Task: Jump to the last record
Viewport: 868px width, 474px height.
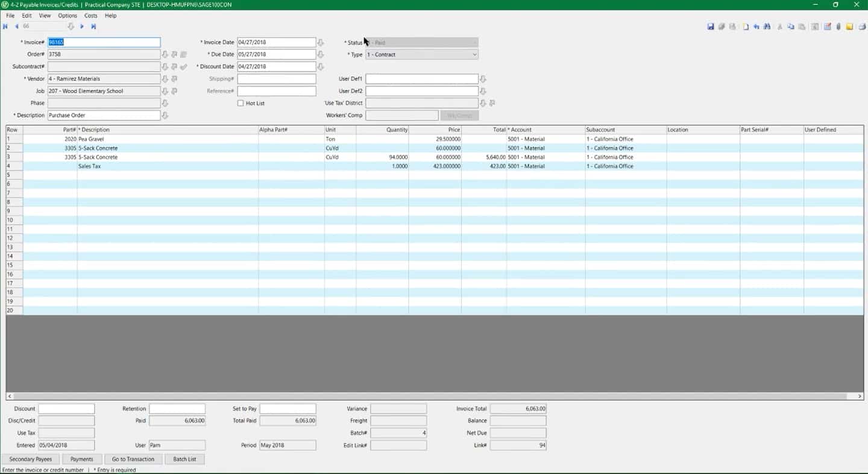Action: [x=93, y=27]
